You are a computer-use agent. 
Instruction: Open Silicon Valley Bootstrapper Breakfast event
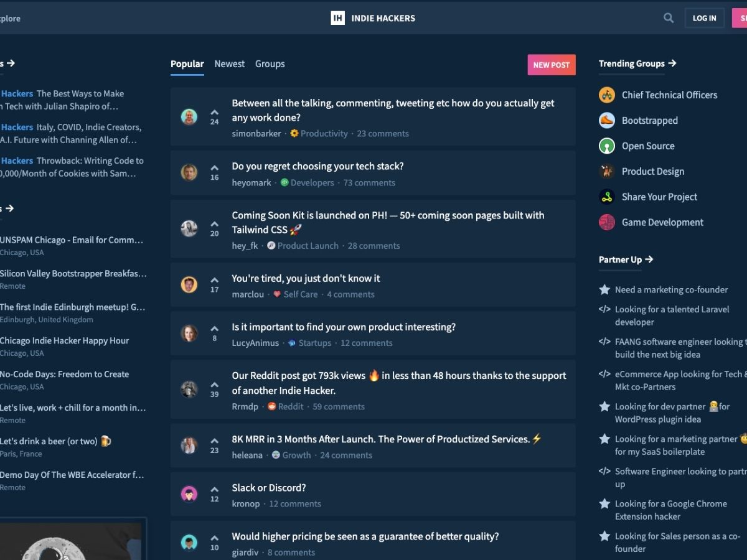(73, 273)
